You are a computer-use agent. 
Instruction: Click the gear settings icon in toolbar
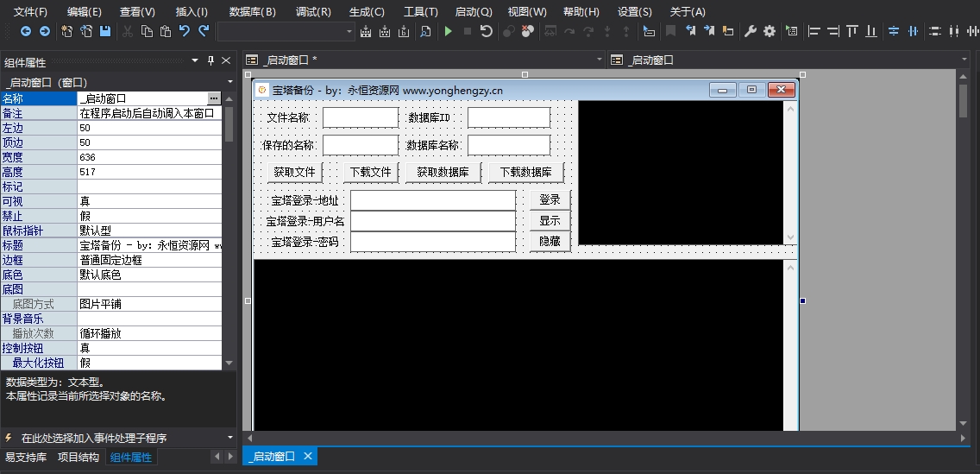[x=770, y=31]
